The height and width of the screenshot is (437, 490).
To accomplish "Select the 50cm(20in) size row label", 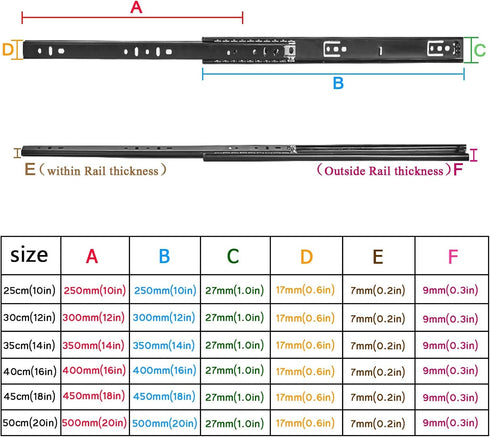I will 30,423.
